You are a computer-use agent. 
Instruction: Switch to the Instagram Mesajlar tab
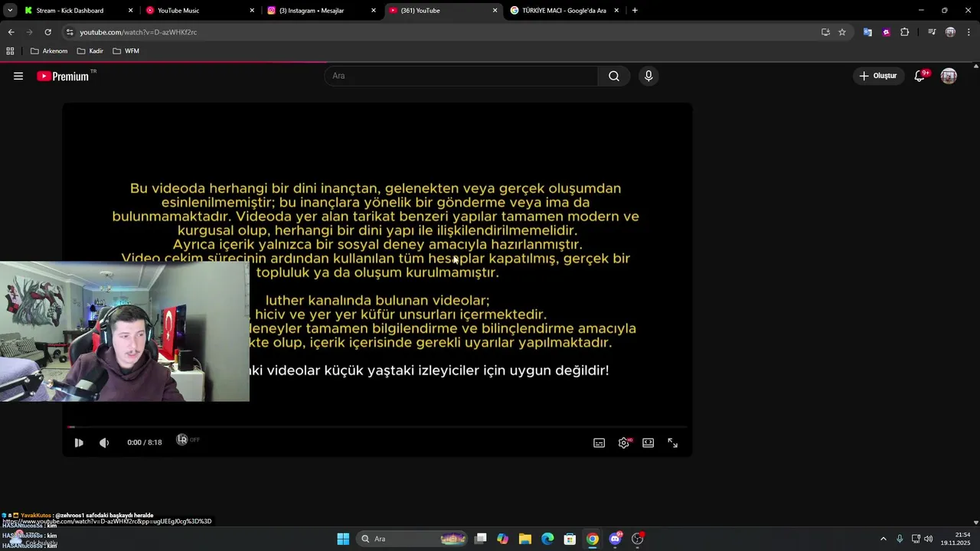[x=312, y=11]
